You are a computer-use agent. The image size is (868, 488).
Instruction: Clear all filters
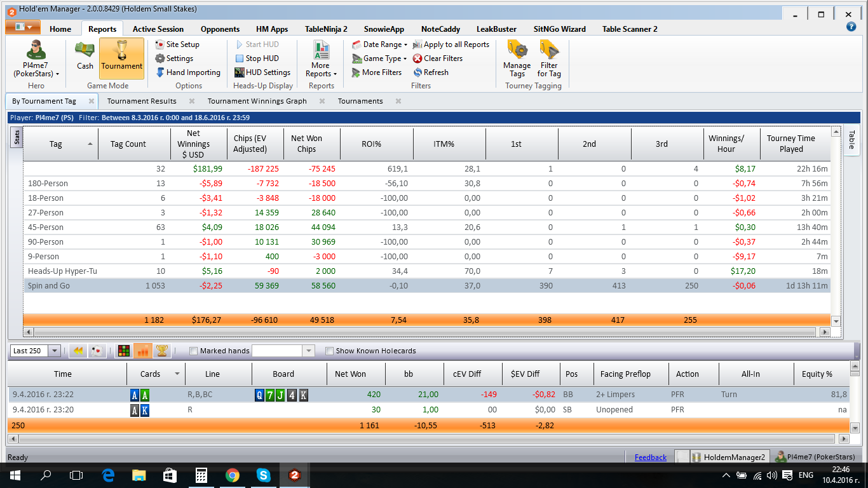pyautogui.click(x=438, y=58)
